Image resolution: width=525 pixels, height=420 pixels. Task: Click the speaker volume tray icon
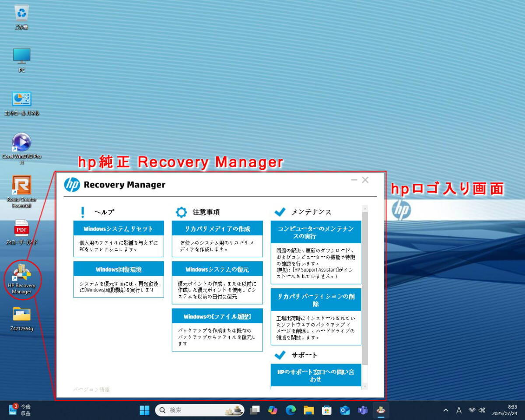coord(482,410)
